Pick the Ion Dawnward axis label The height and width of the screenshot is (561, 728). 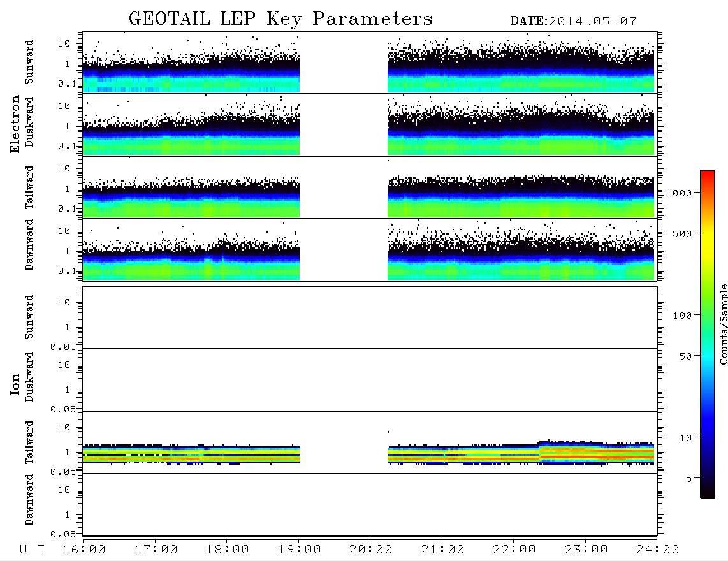pyautogui.click(x=29, y=500)
